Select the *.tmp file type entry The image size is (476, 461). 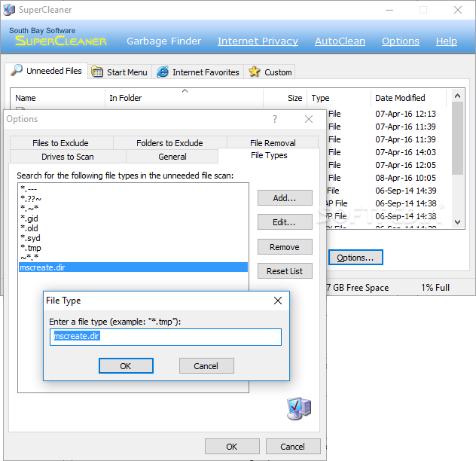click(133, 248)
